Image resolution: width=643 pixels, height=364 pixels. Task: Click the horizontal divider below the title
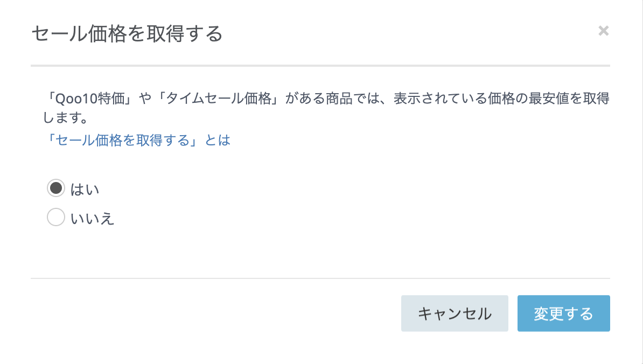point(320,66)
